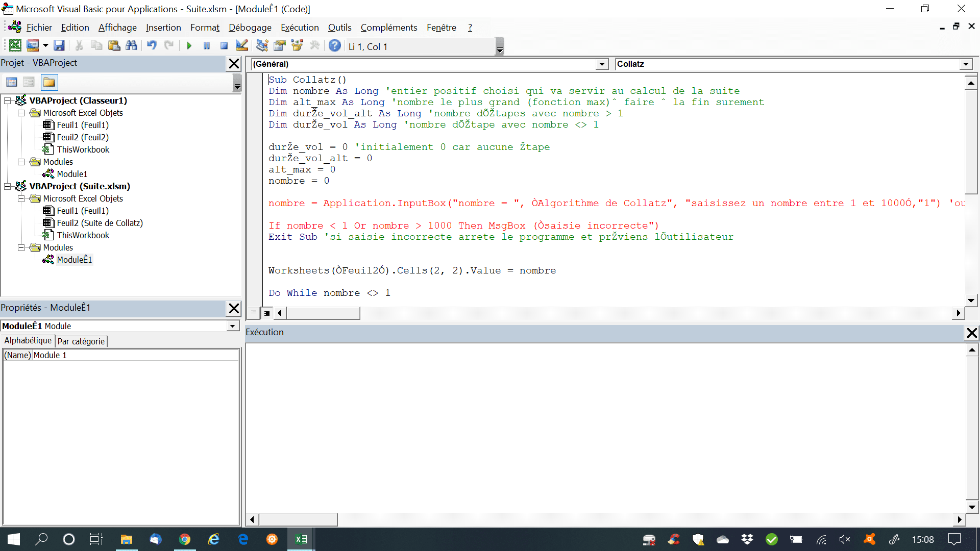Click the Stop reset square icon
This screenshot has width=980, height=551.
pos(224,46)
